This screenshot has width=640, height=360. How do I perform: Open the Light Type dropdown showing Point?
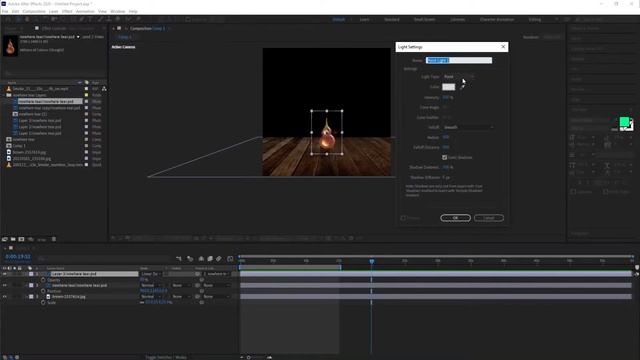[460, 76]
